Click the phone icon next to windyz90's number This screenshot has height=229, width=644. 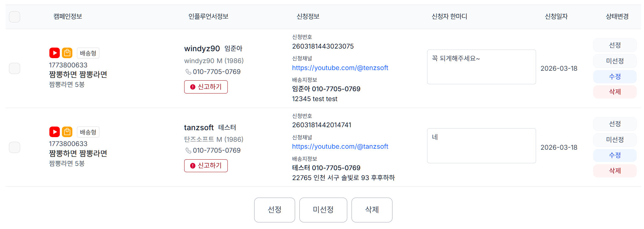point(188,72)
